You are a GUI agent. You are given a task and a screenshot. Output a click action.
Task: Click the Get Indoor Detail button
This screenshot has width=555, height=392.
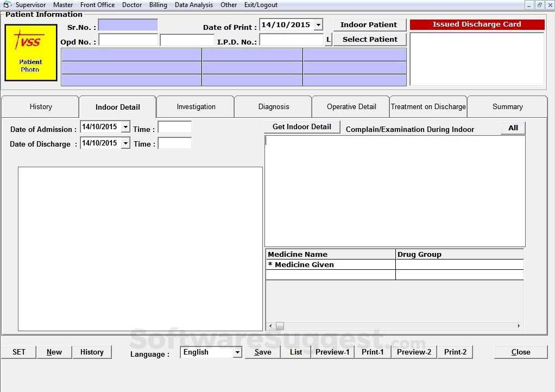(301, 127)
